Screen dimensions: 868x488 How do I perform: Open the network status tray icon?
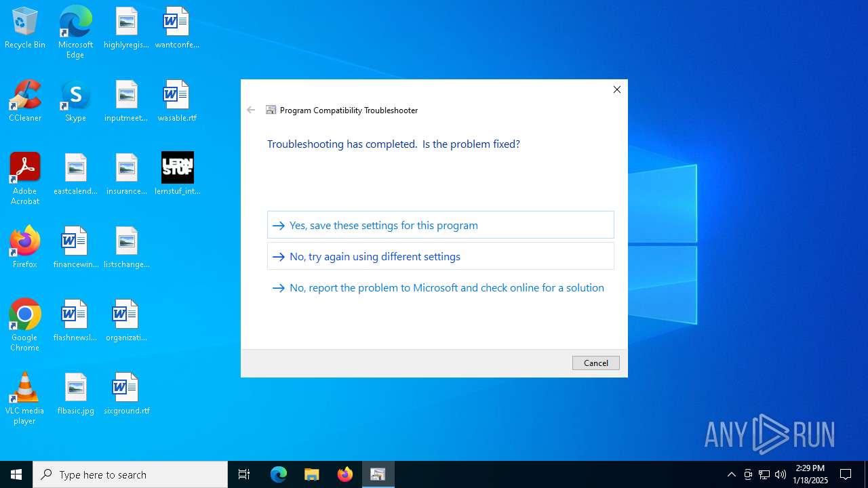[764, 474]
